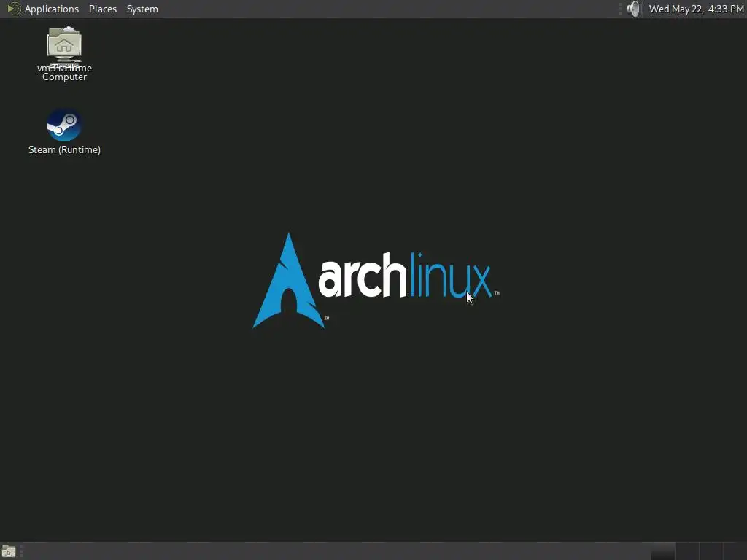Screen dimensions: 747x560
Task: Click the Steam (Runtime) label text
Action: pyautogui.click(x=64, y=150)
